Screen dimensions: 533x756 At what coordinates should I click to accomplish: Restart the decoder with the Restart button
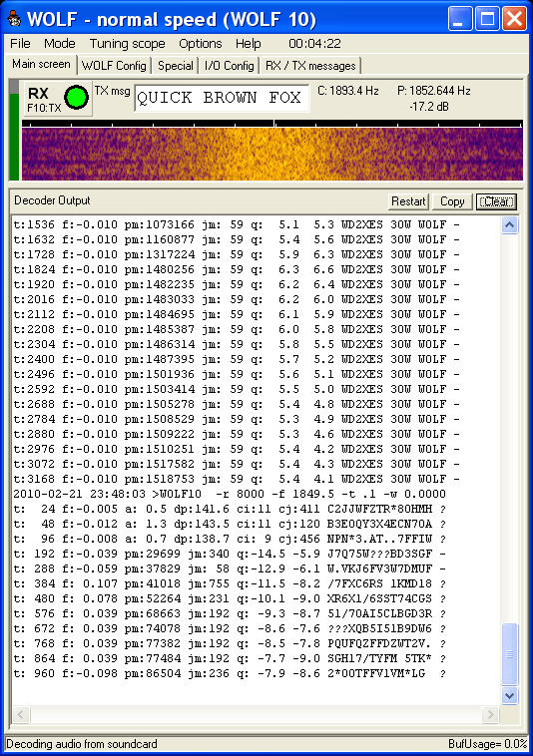click(408, 201)
